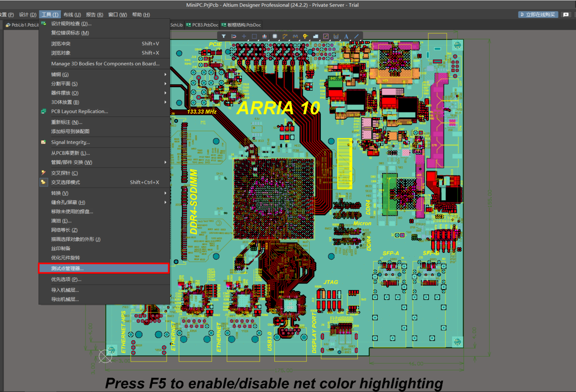576x392 pixels.
Task: Open 测试点管理器 menu entry
Action: pyautogui.click(x=67, y=269)
